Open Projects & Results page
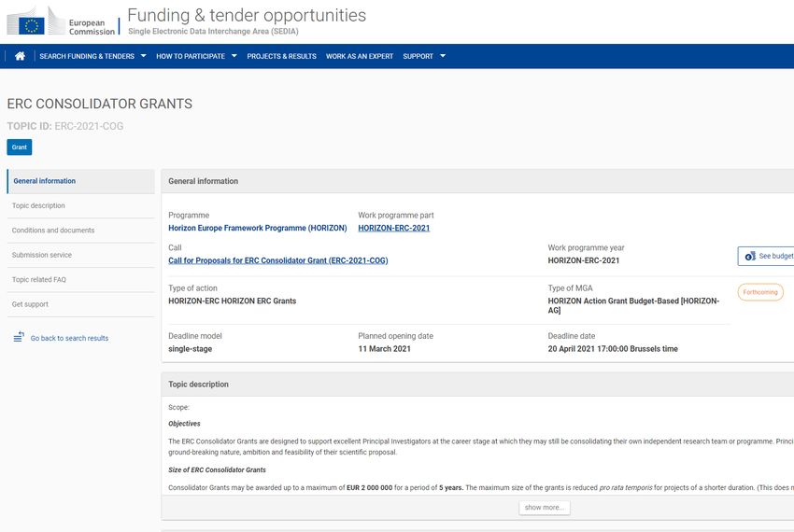 click(281, 56)
